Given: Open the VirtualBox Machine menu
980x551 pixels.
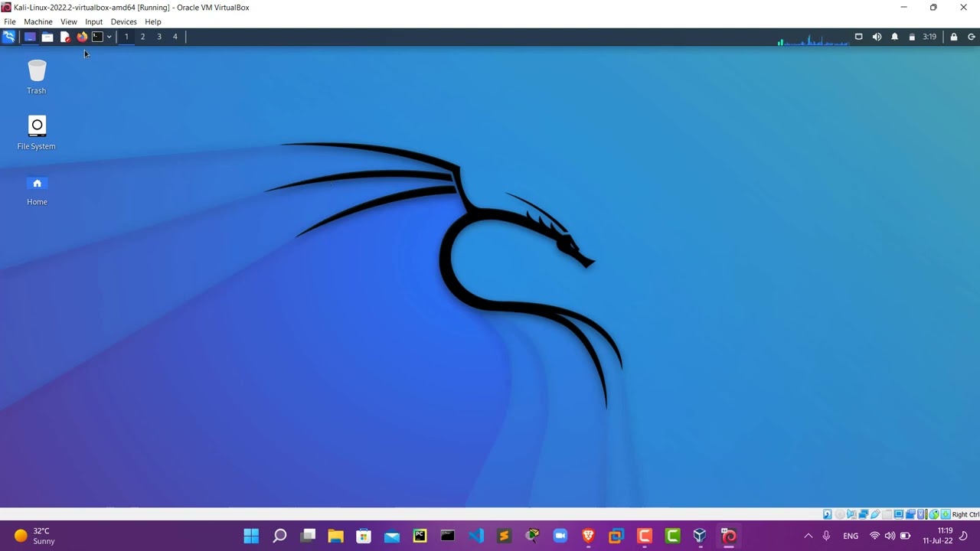Looking at the screenshot, I should pyautogui.click(x=38, y=21).
